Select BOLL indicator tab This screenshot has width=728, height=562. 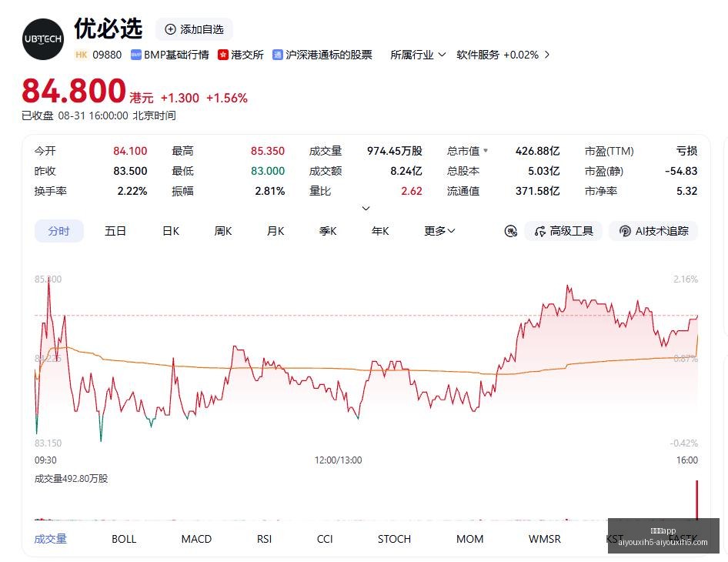(x=124, y=539)
